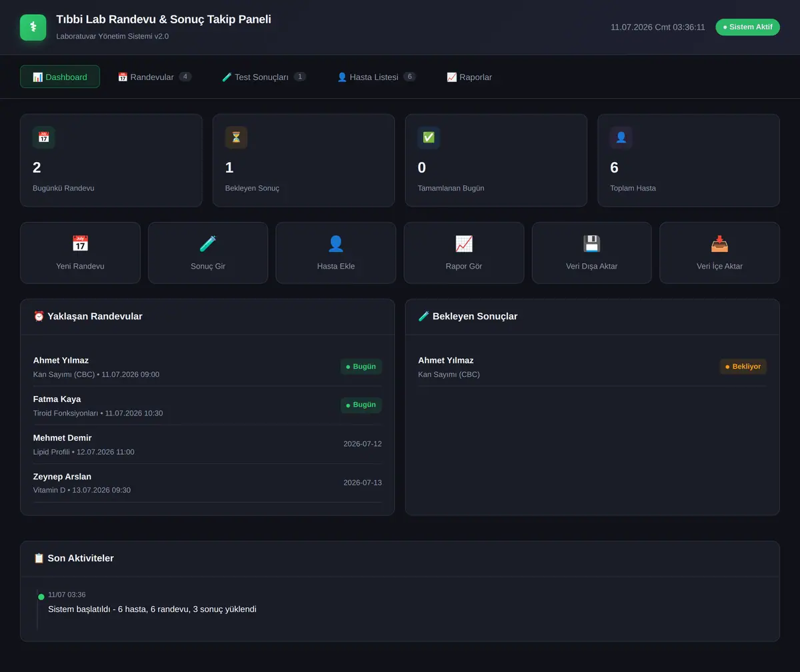800x672 pixels.
Task: Open the Dashboard tab
Action: 60,77
